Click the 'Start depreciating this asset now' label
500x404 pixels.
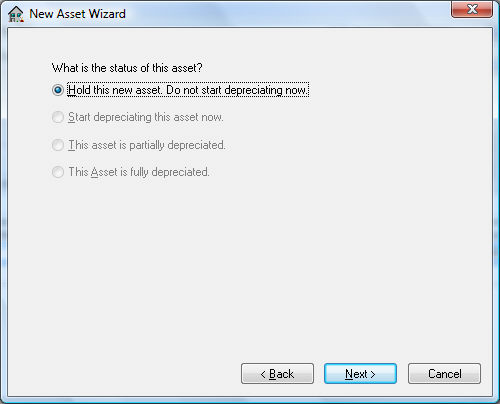pyautogui.click(x=146, y=117)
